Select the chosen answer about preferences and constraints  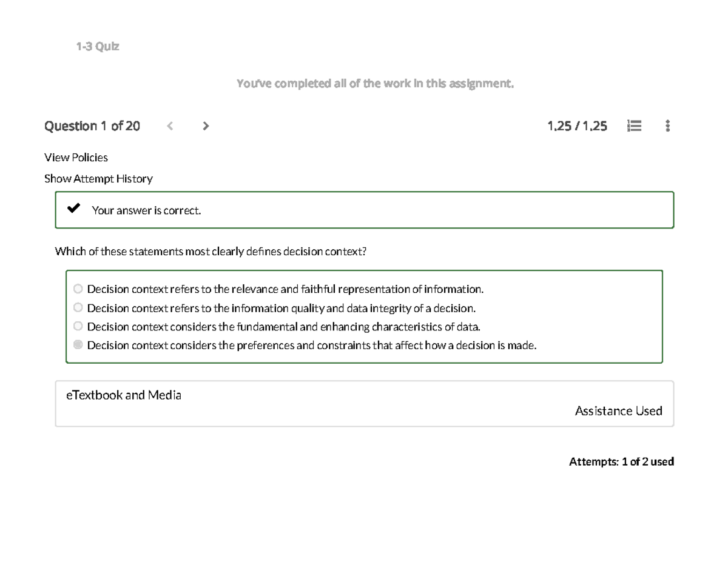(x=78, y=345)
